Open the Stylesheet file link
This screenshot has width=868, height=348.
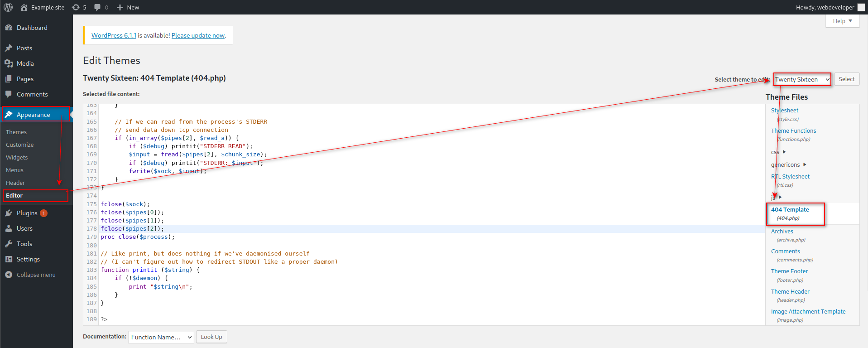(785, 110)
